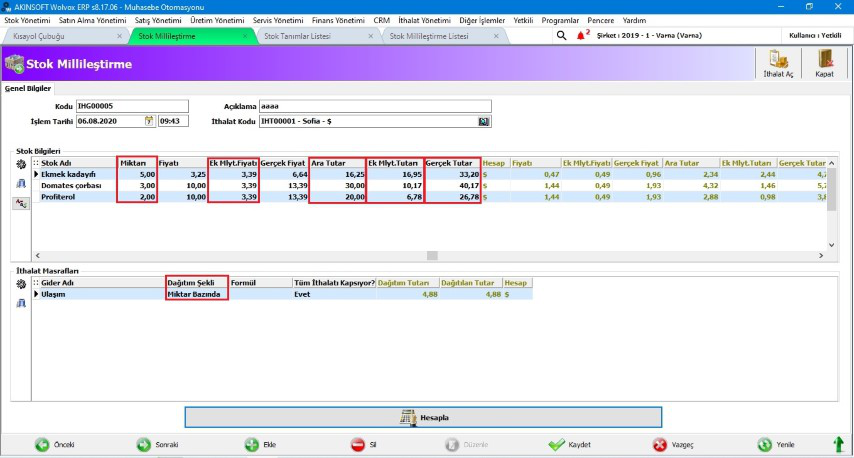Open the CRM menu
Viewport: 854px width, 458px height.
click(381, 20)
